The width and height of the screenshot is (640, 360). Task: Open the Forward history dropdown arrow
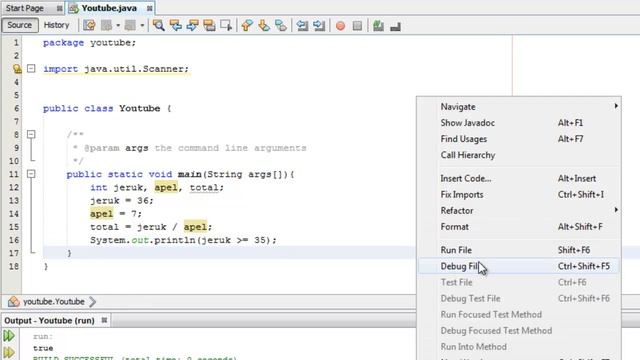coord(142,25)
